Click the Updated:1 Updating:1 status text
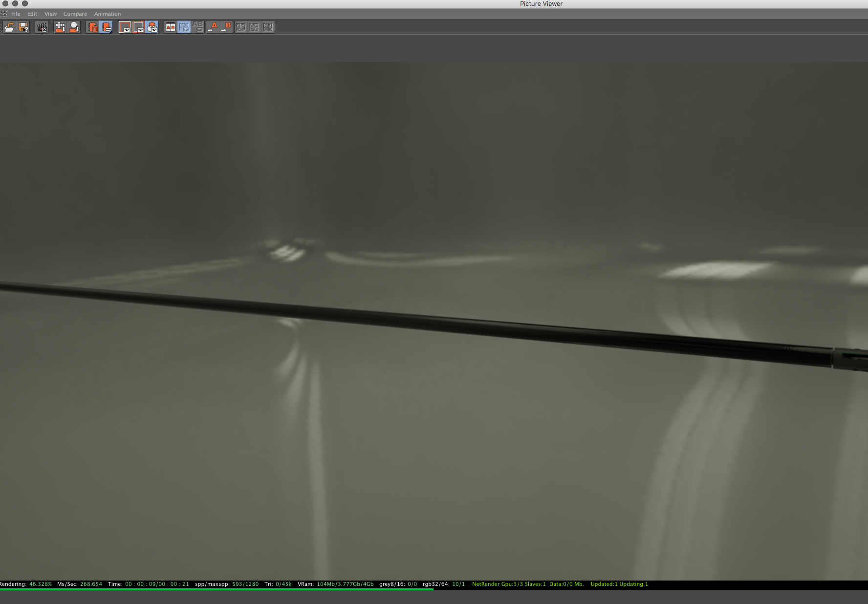 619,584
